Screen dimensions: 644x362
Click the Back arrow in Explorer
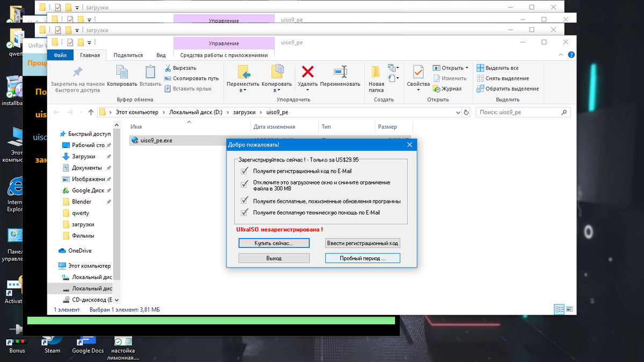pyautogui.click(x=56, y=112)
